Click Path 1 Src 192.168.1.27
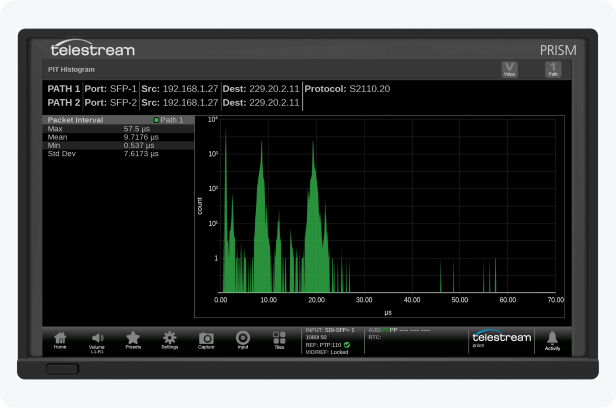Viewport: 616px width, 408px height. [180, 89]
